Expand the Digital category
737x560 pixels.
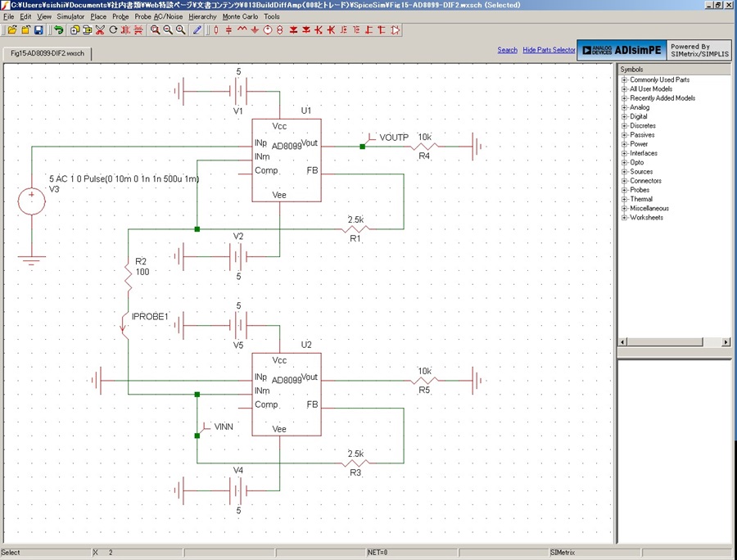click(624, 116)
